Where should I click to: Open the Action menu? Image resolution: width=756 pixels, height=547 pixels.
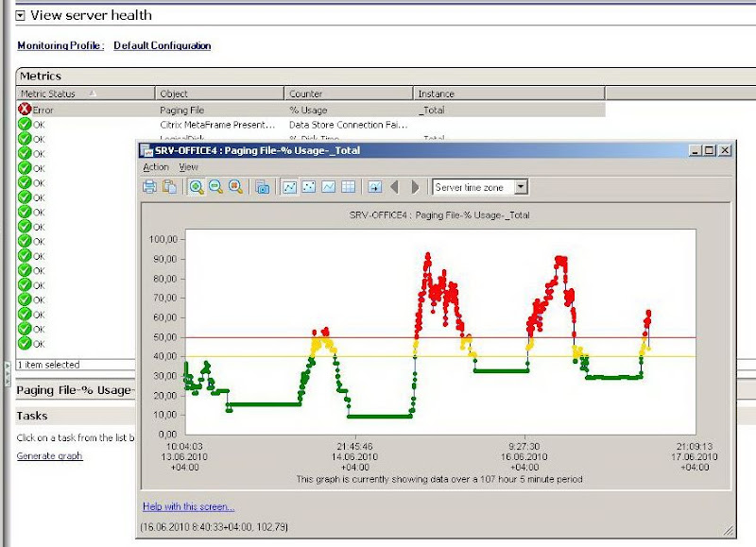point(155,167)
